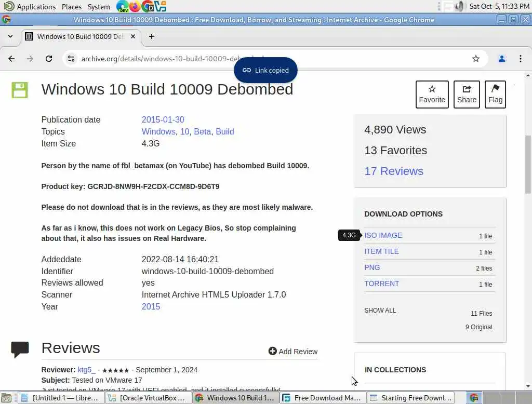Open the Beta topic link
Viewport: 532px width, 404px height.
[x=202, y=131]
